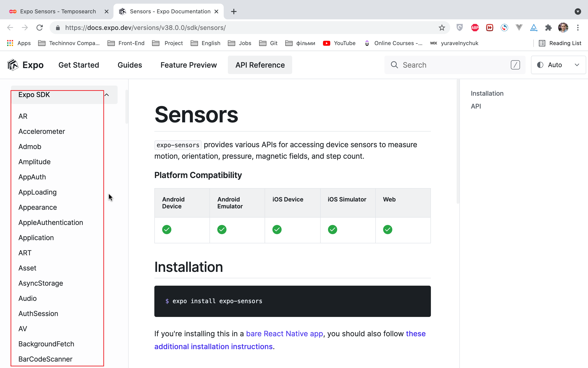
Task: Open the API Reference nav item
Action: click(x=260, y=65)
